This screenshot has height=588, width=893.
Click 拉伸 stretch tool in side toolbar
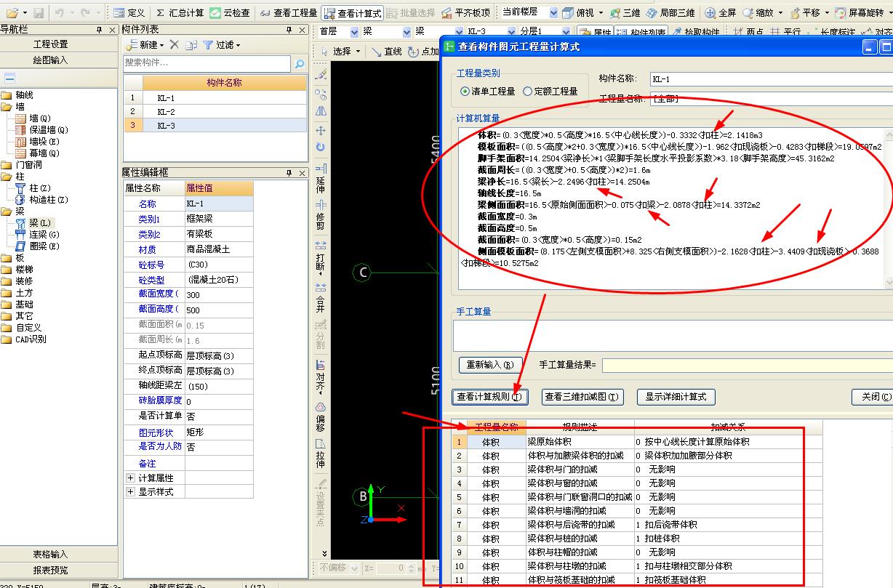click(321, 455)
